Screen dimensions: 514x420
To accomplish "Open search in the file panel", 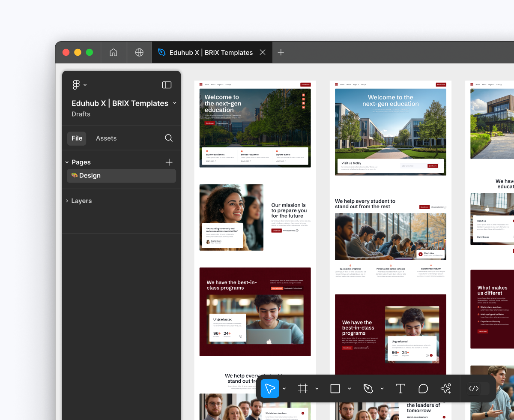I will coord(168,138).
